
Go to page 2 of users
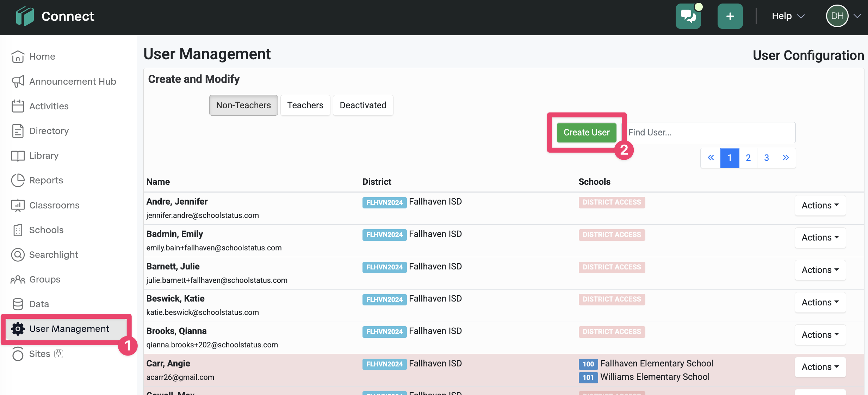click(x=748, y=158)
